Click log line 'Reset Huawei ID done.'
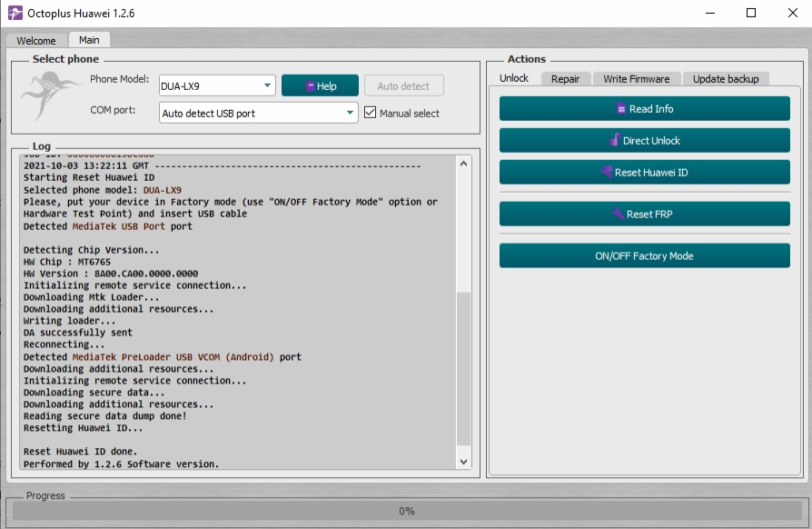Viewport: 812px width, 529px height. click(x=80, y=451)
